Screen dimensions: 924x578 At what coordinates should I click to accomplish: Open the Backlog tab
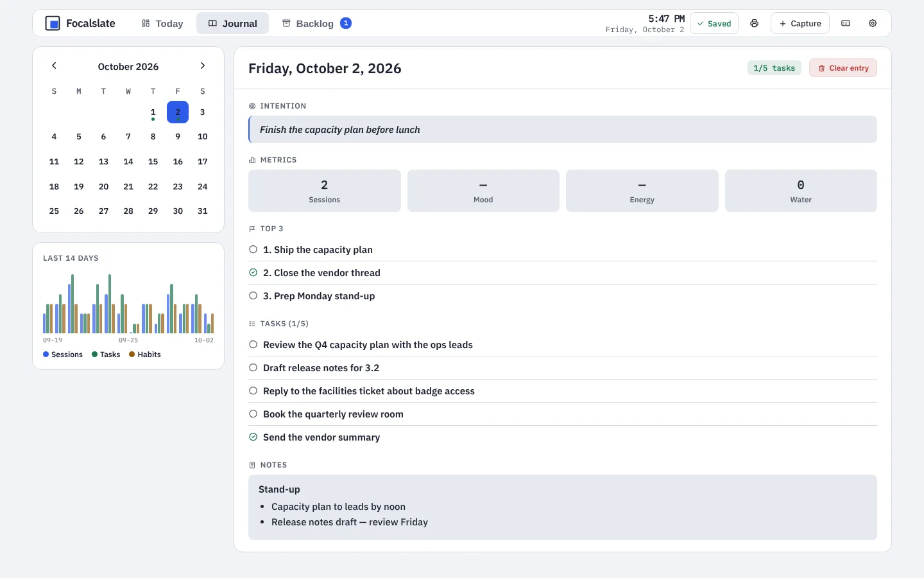coord(316,24)
